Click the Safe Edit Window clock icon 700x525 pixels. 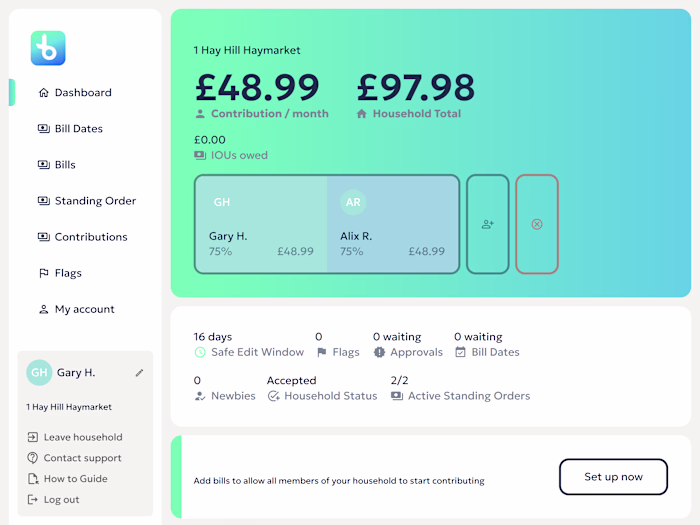coord(200,352)
